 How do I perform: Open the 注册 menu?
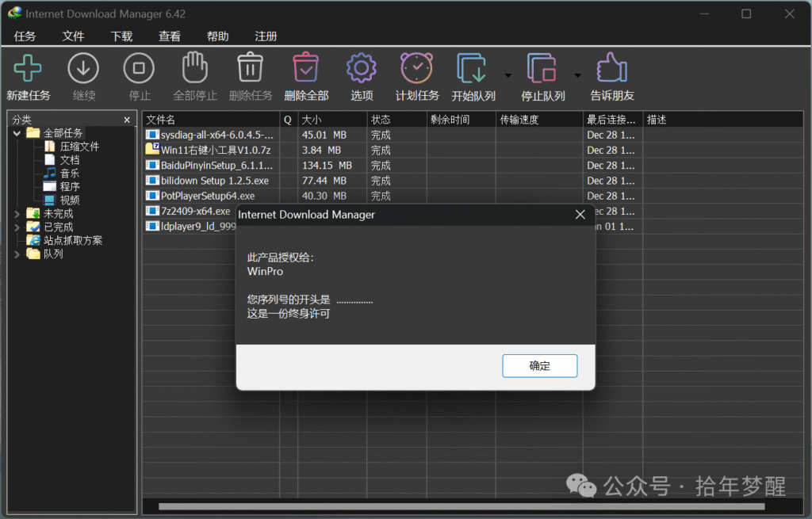click(266, 36)
